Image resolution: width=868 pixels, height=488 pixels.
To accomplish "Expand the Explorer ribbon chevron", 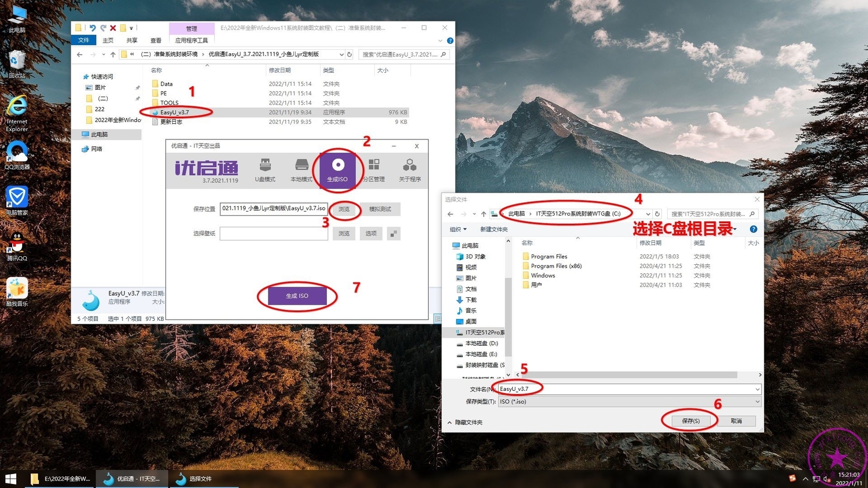I will pos(440,40).
